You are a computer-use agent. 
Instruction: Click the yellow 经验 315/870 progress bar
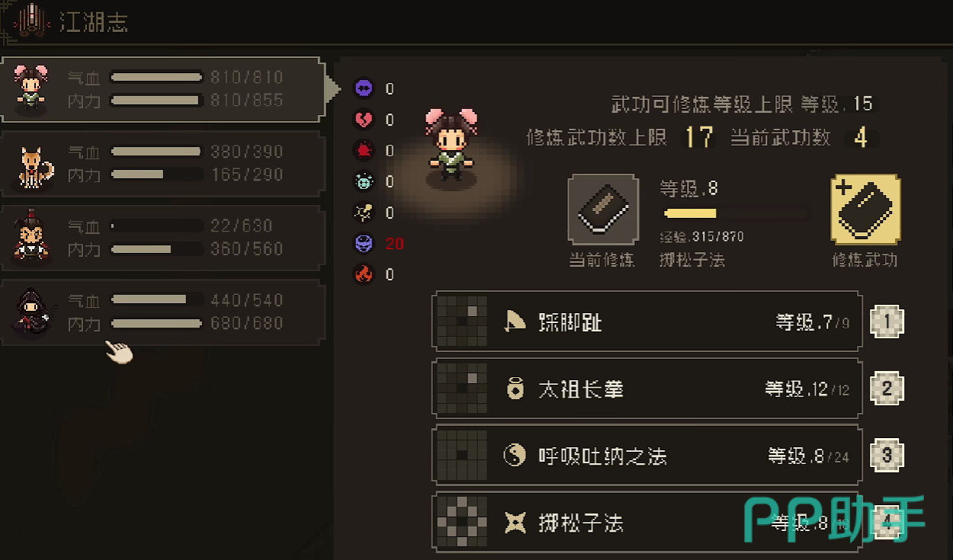coord(735,213)
